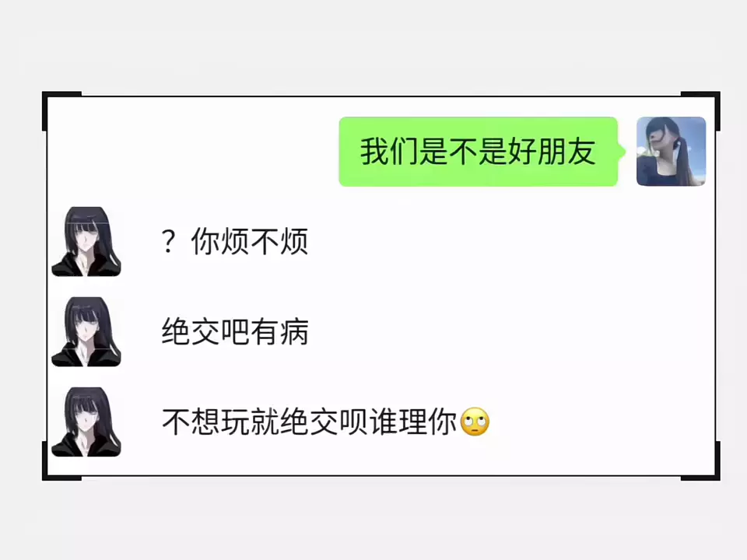Select the message "绝交吧有病"
This screenshot has width=747, height=560.
[235, 332]
